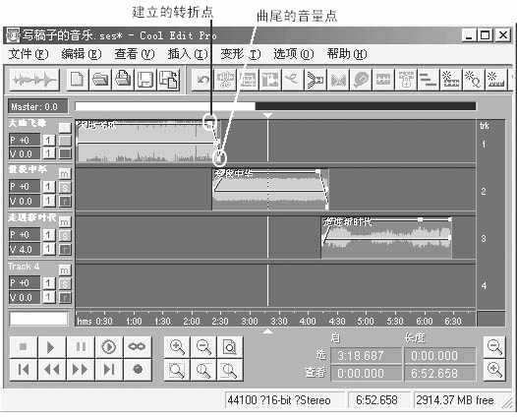This screenshot has height=420, width=517.
Task: Enable loop playback with infinity icon
Action: click(x=138, y=347)
